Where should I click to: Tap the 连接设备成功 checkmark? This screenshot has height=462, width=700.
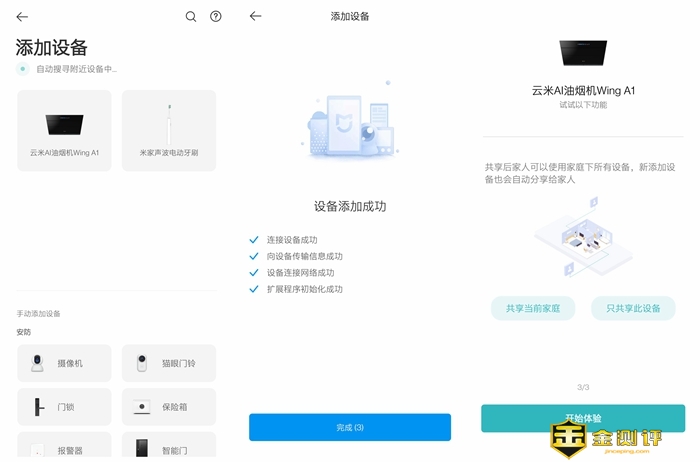(254, 240)
